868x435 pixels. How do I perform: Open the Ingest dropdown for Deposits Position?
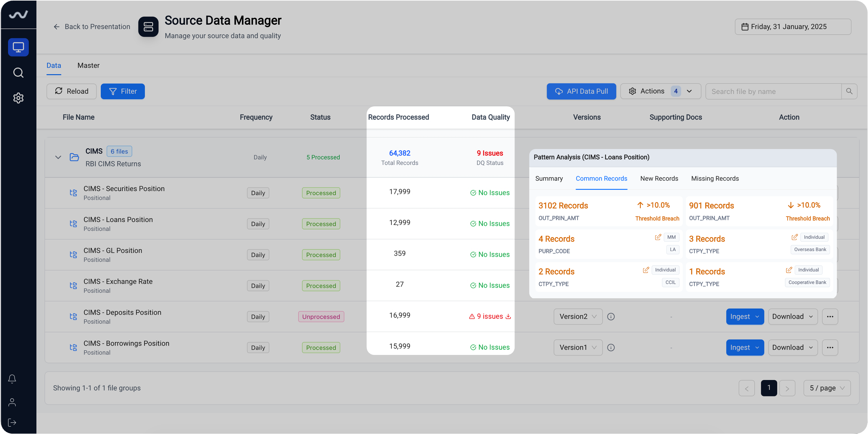pos(745,317)
